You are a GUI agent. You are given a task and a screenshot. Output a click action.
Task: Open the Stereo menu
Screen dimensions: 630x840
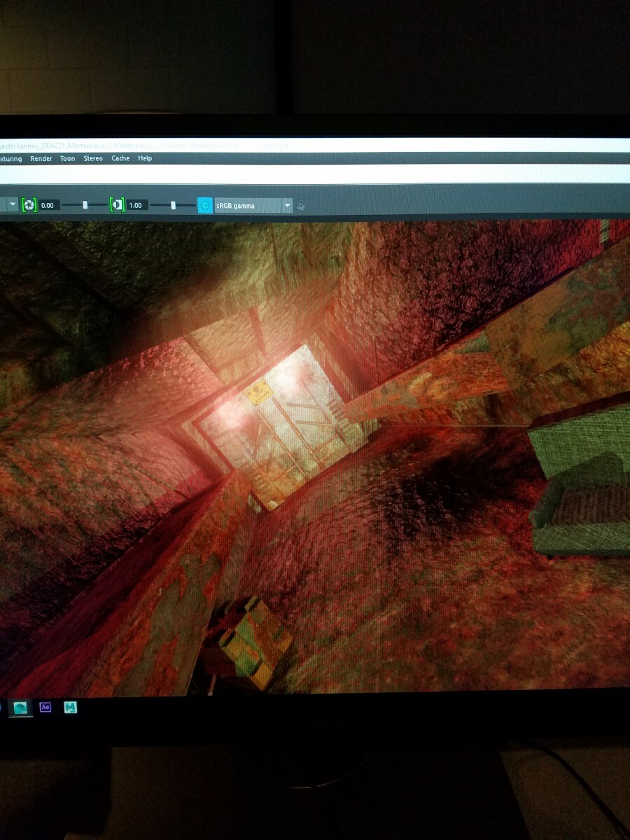[x=93, y=159]
